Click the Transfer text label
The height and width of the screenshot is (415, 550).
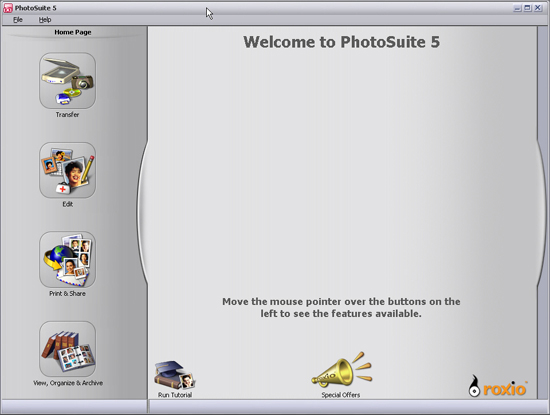(67, 115)
